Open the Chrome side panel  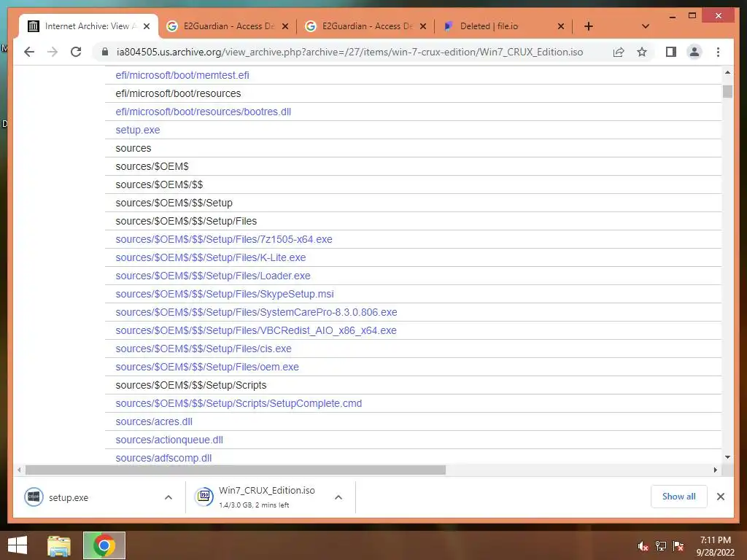coord(671,52)
